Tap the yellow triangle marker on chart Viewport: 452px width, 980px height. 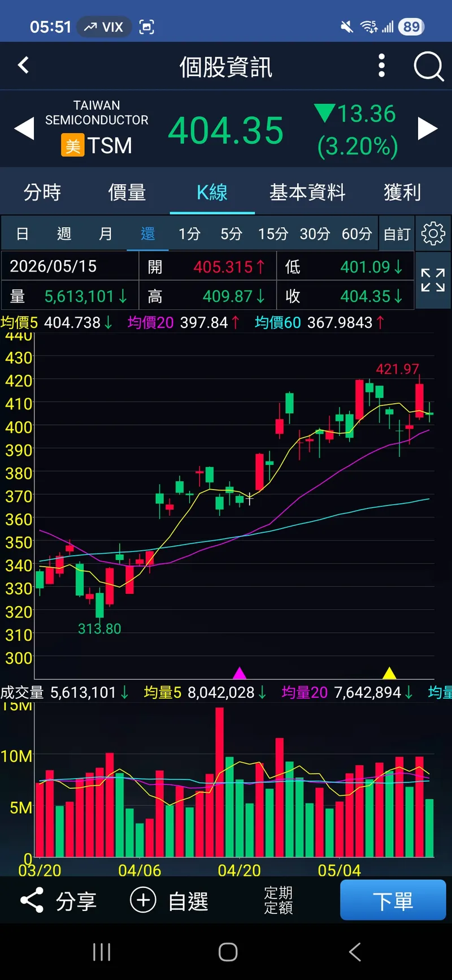389,673
